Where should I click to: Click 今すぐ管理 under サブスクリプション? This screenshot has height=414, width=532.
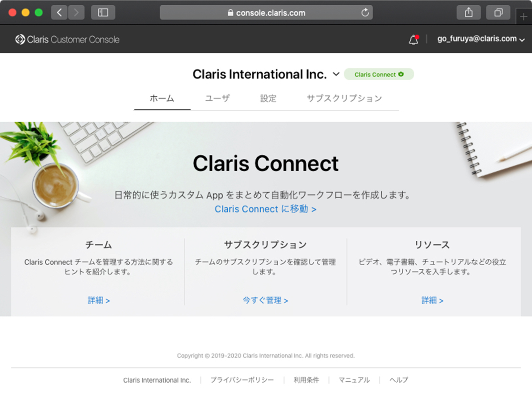pyautogui.click(x=266, y=300)
